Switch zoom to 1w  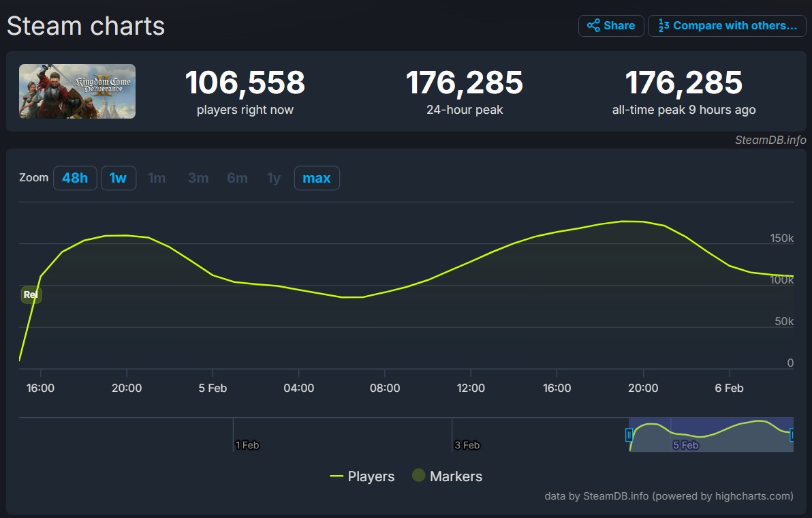pos(118,178)
